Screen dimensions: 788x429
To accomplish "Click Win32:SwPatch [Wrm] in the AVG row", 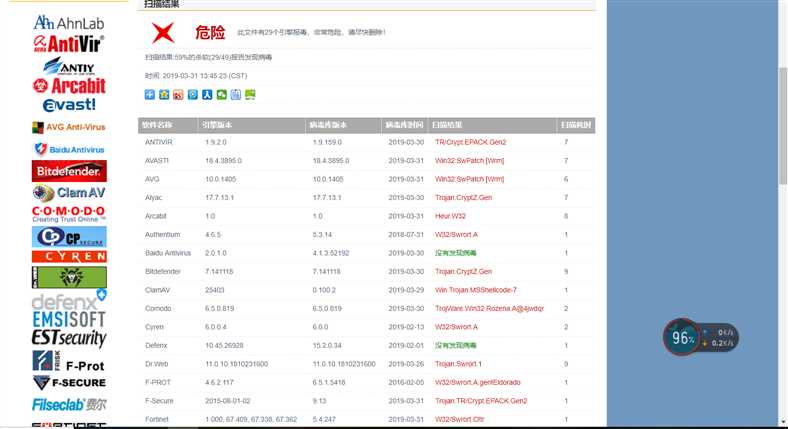I will tap(469, 179).
